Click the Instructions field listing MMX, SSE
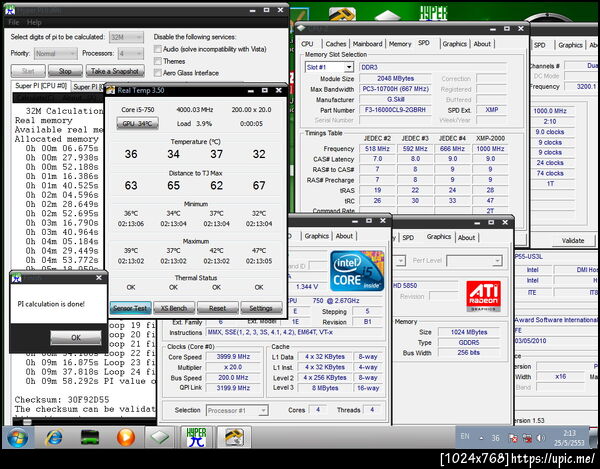 click(295, 332)
